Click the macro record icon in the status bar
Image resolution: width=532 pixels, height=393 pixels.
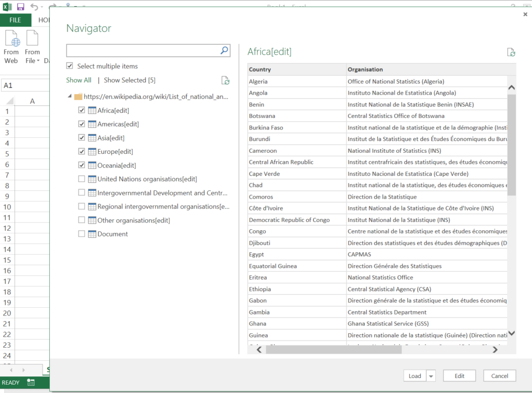31,383
